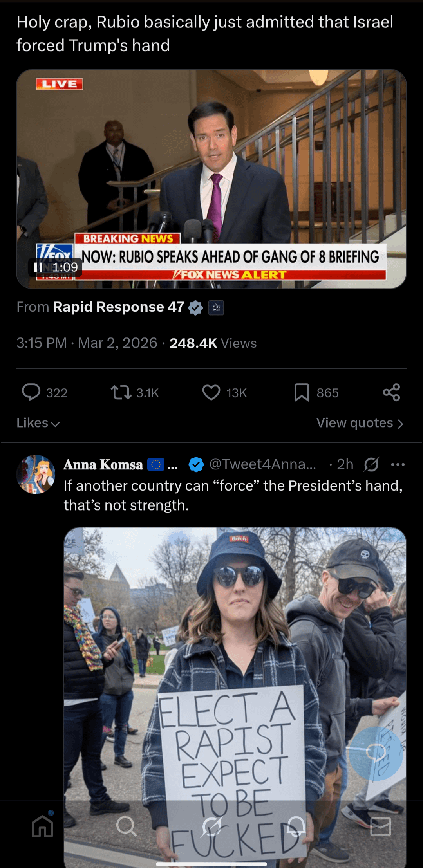Open the Messages envelope tab
This screenshot has height=868, width=423.
tap(381, 826)
